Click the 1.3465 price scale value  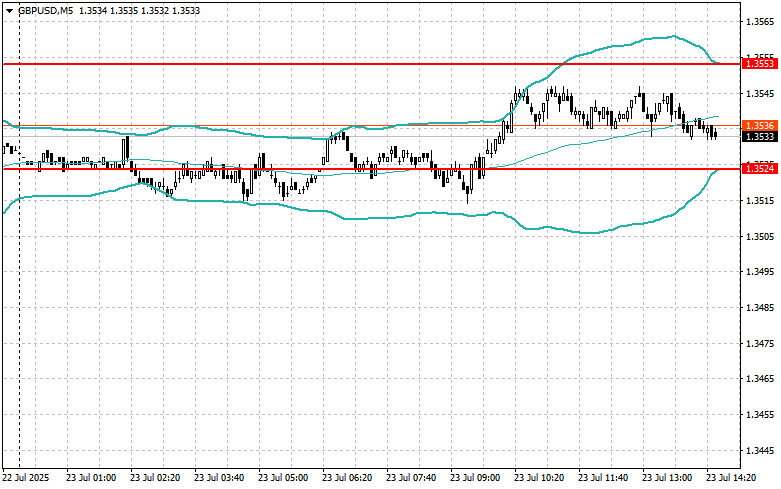click(x=760, y=379)
